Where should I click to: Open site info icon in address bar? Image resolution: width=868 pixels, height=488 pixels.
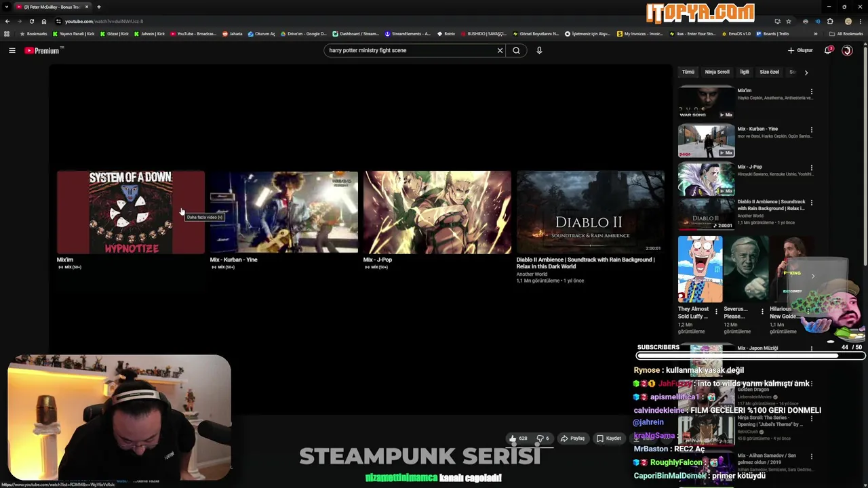point(58,21)
